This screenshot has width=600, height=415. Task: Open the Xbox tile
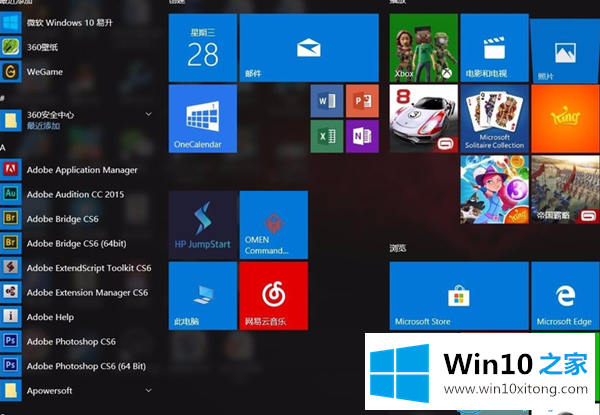pyautogui.click(x=424, y=48)
